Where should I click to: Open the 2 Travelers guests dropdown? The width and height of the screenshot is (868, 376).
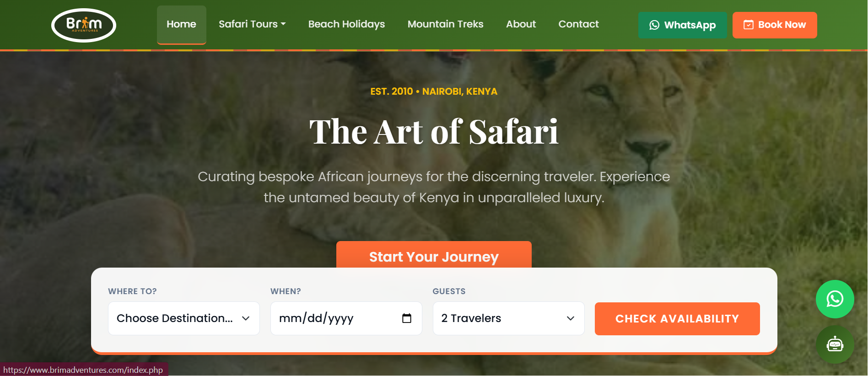[508, 318]
